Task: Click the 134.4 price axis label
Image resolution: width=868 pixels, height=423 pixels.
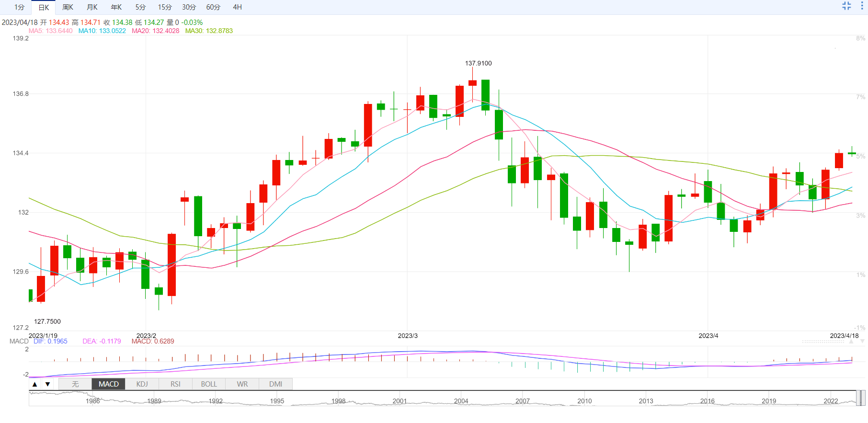Action: click(x=21, y=153)
